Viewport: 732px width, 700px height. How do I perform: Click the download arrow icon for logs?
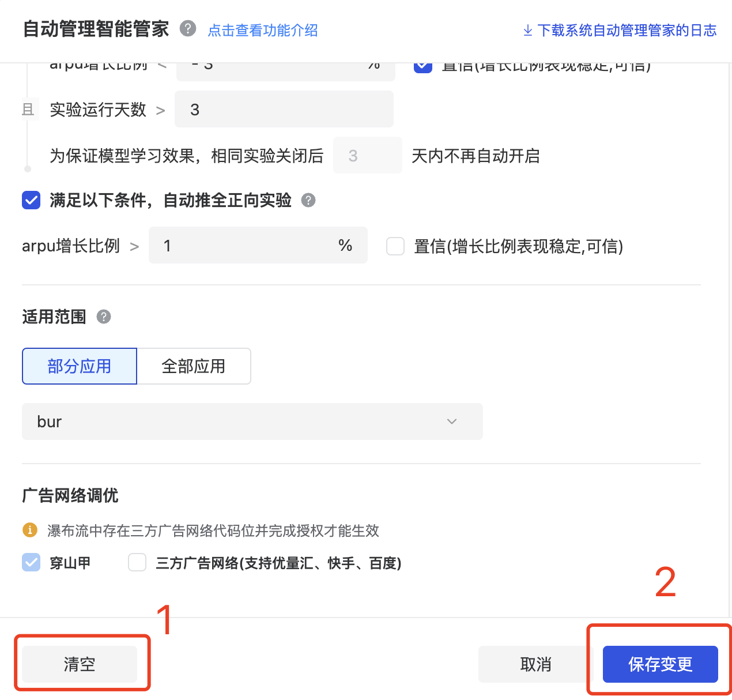point(527,31)
